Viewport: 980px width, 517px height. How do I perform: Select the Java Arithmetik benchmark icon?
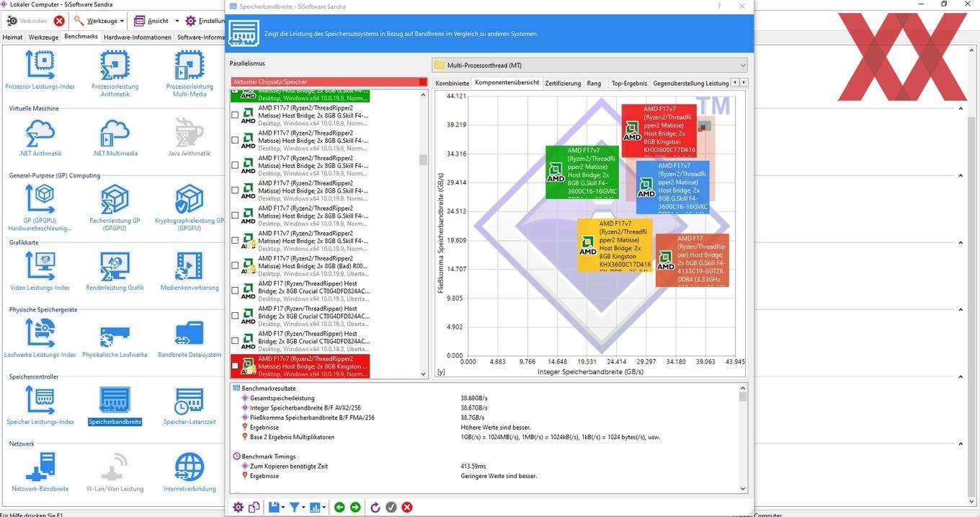coord(190,137)
